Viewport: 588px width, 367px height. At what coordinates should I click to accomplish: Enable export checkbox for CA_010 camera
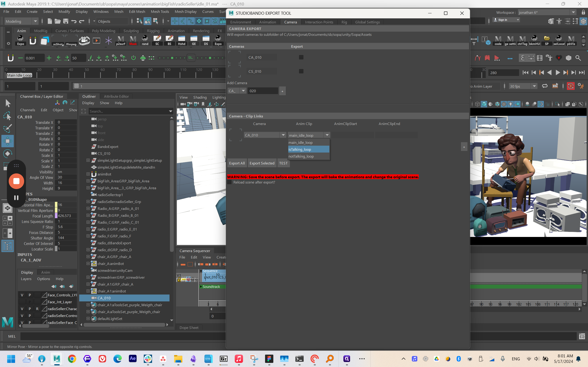click(301, 57)
